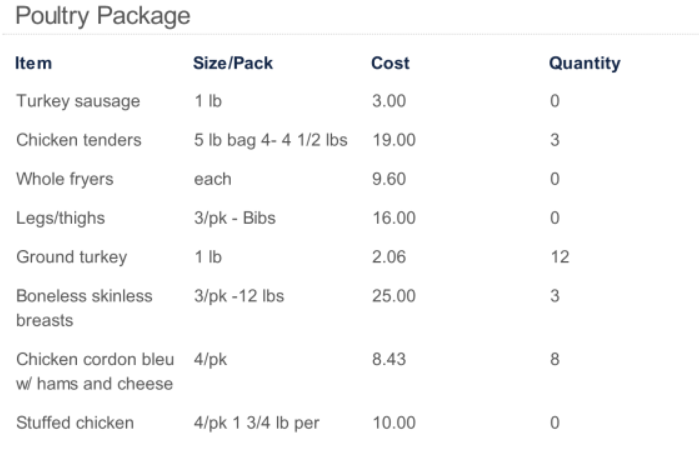Click the Size/Pack column header
The height and width of the screenshot is (472, 699).
(233, 64)
